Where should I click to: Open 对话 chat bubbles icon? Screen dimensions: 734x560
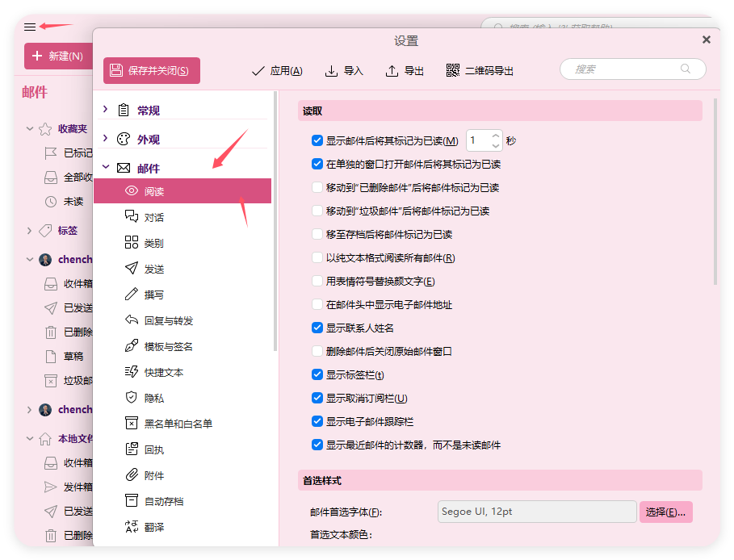(132, 216)
